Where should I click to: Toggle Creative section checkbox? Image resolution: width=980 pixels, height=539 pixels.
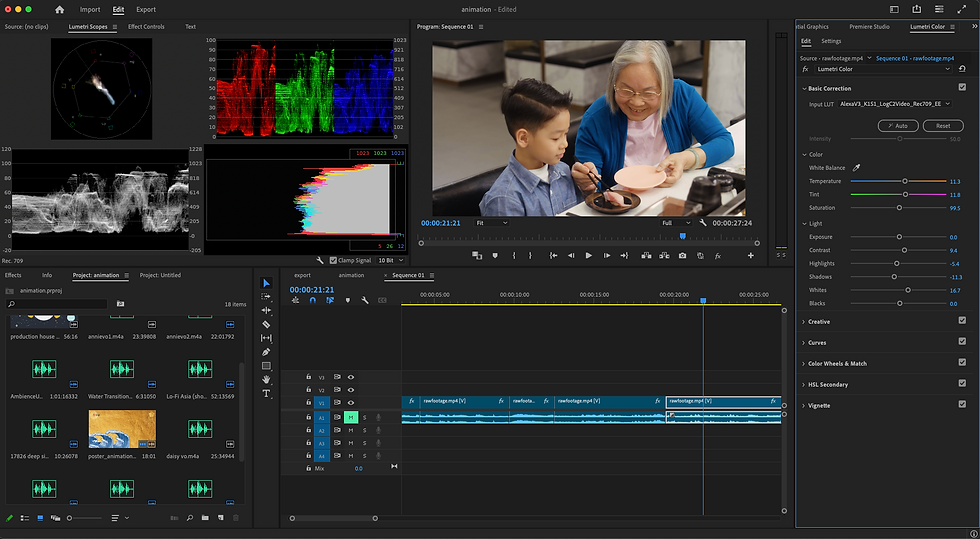(x=962, y=321)
